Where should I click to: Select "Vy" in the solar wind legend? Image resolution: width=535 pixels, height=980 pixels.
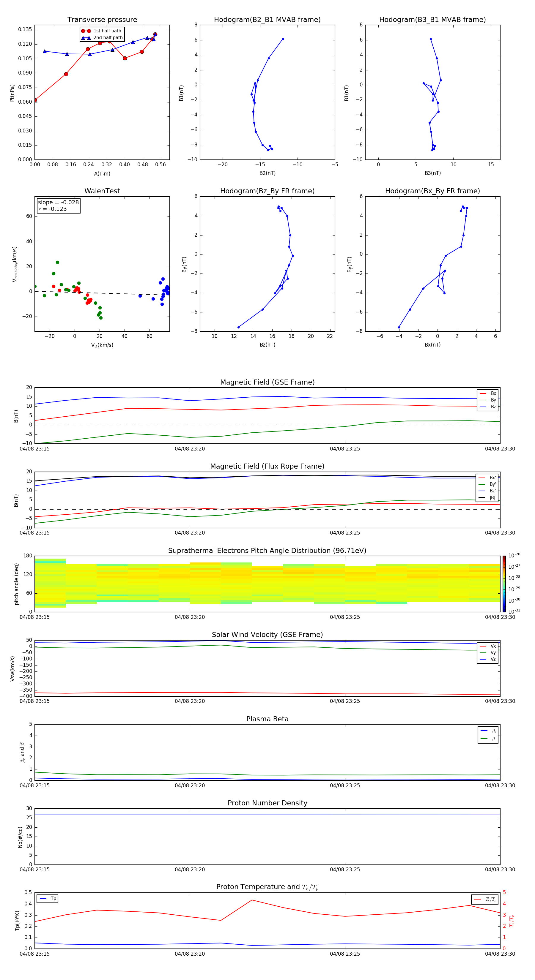pyautogui.click(x=488, y=652)
